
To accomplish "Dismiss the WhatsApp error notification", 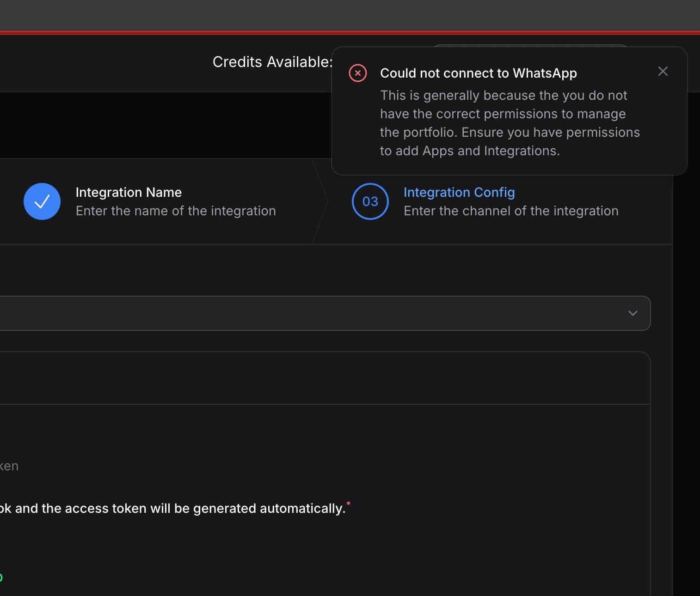I will (663, 71).
